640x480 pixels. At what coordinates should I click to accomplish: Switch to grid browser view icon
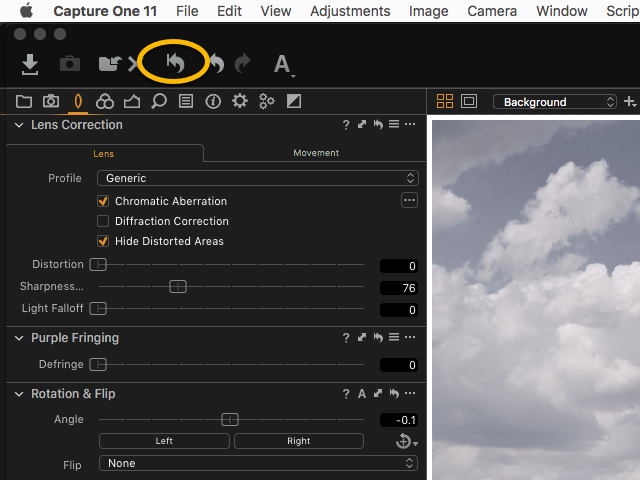click(x=445, y=101)
